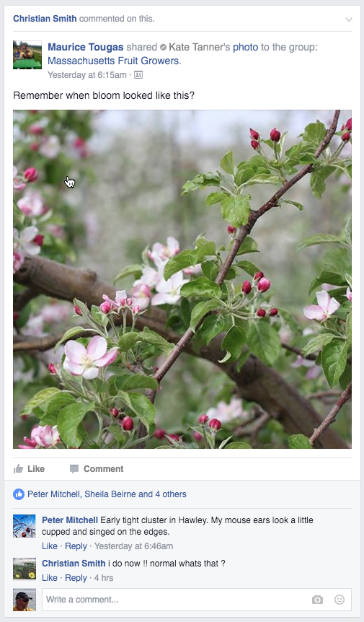Open the post options chevron menu

349,19
